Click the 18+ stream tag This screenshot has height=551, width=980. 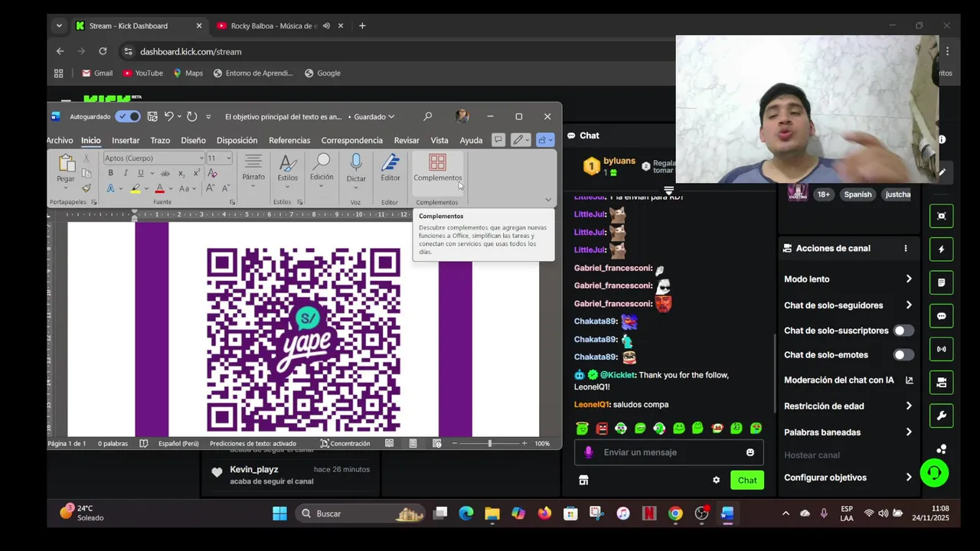[x=823, y=194]
